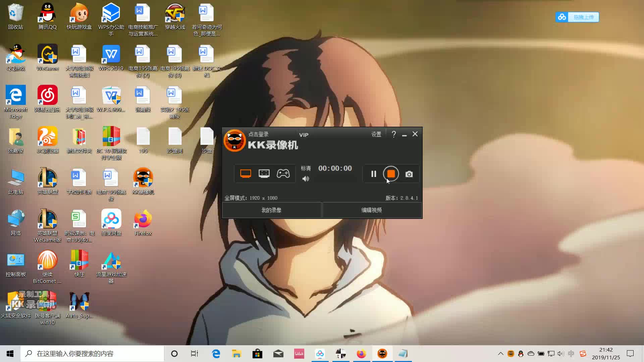Open the VIP link in KK recorder
Image resolution: width=644 pixels, height=362 pixels.
tap(304, 135)
